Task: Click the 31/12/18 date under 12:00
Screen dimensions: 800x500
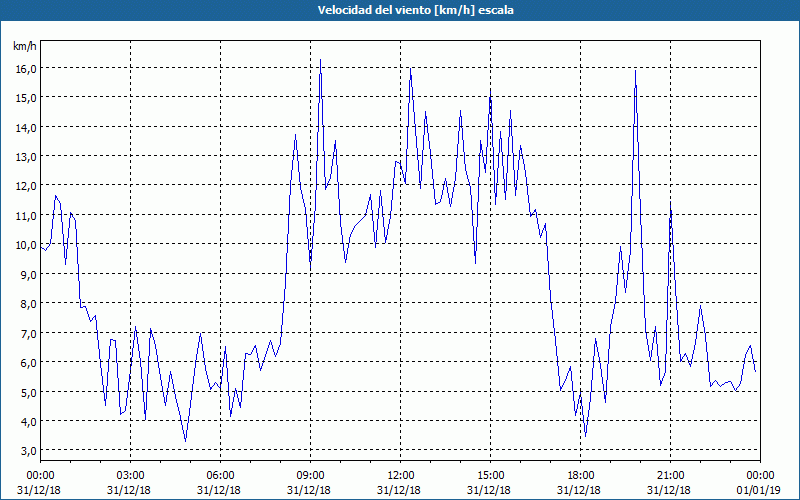Action: click(x=398, y=490)
